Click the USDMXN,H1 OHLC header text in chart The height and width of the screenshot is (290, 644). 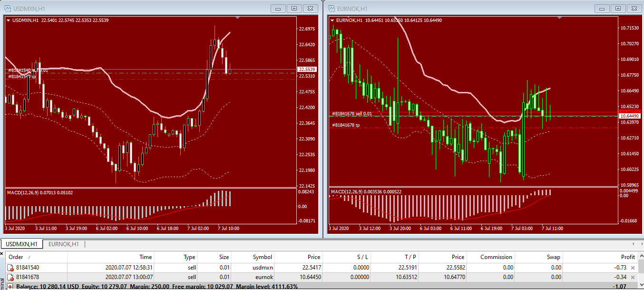[x=60, y=20]
